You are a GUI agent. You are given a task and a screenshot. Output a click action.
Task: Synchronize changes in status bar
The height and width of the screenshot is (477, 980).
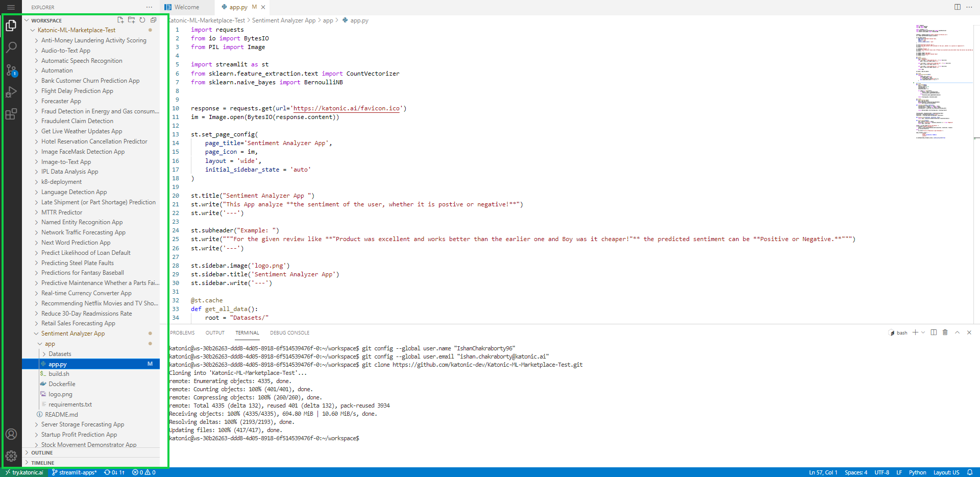[x=114, y=472]
